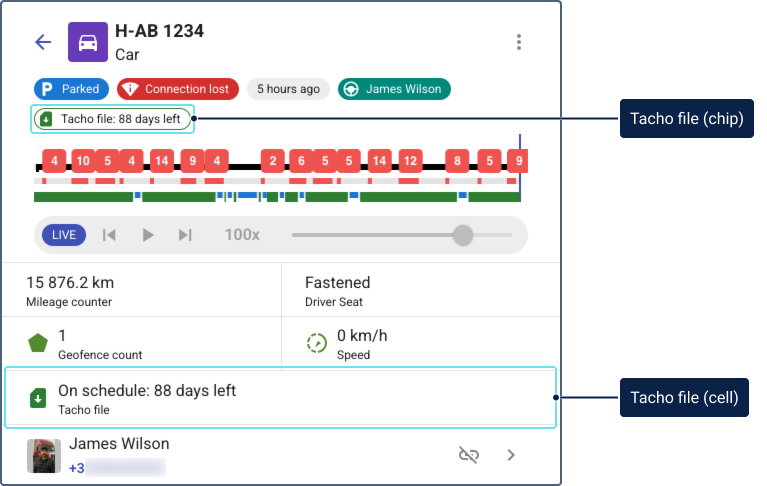The image size is (767, 486).
Task: Change the 100x playback speed
Action: [x=242, y=235]
